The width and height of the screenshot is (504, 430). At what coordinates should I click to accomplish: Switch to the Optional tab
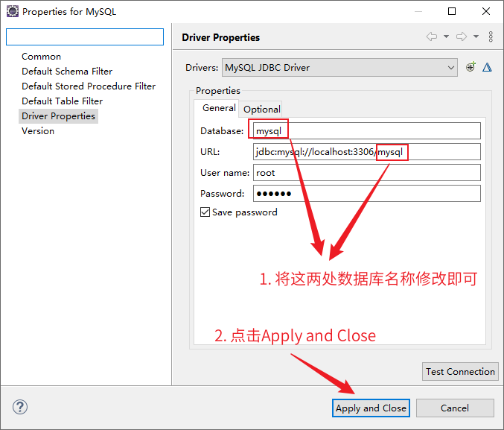(262, 109)
